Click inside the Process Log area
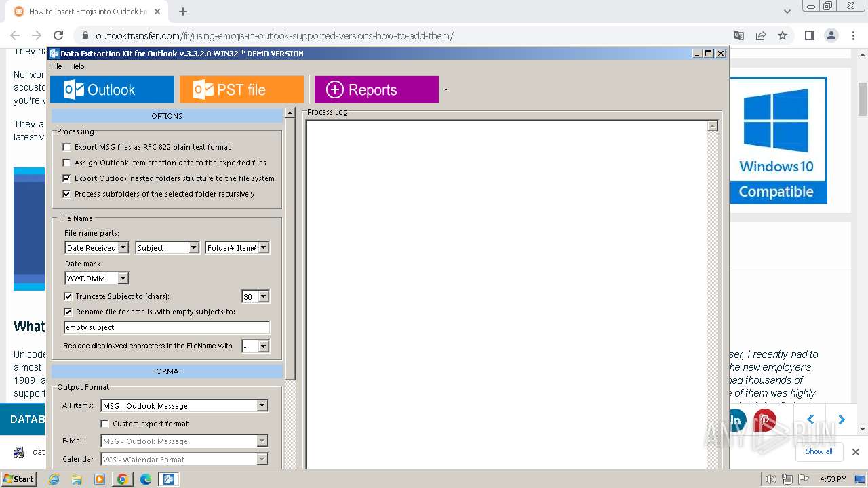The width and height of the screenshot is (868, 488). click(x=507, y=295)
